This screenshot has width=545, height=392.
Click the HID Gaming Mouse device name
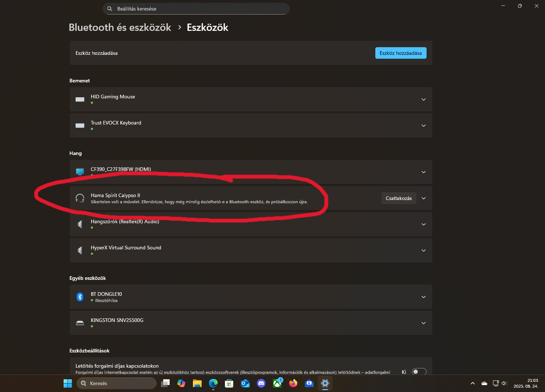[113, 97]
